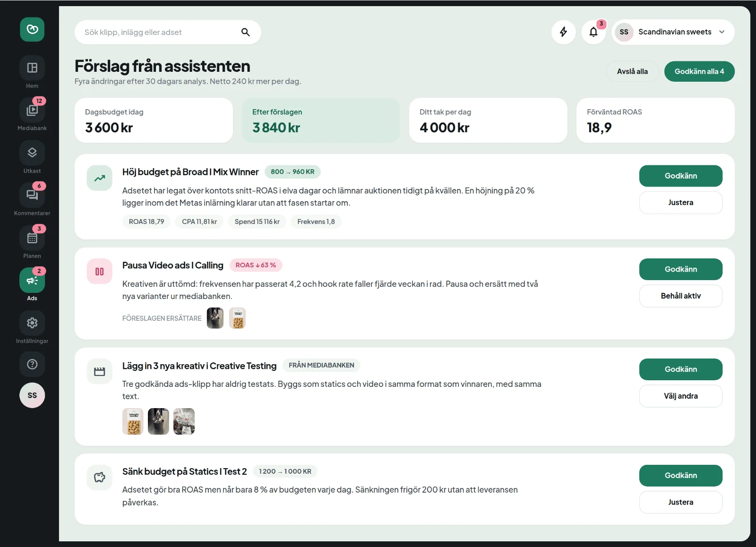The image size is (756, 547).
Task: Click the piggy bank icon on Sänk budget card
Action: pos(100,478)
